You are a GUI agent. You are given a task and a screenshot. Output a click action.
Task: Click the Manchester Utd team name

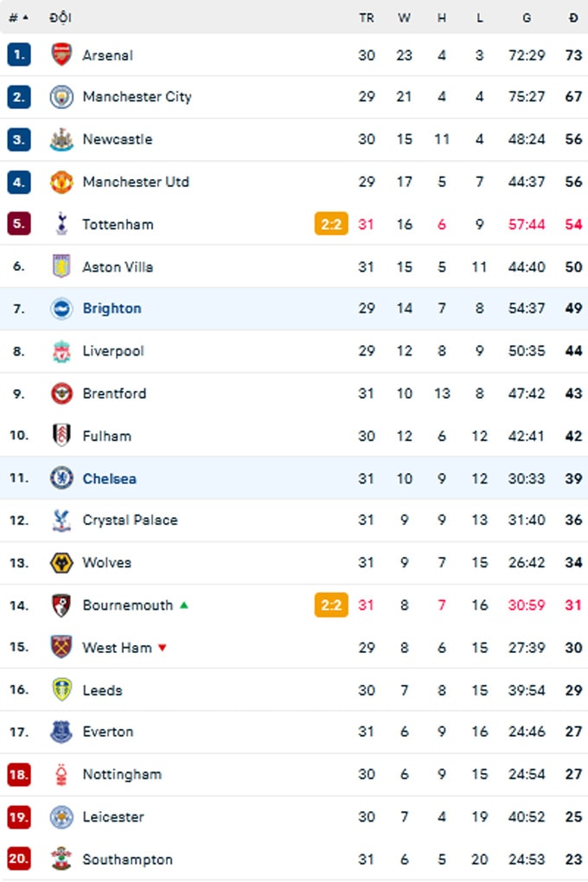click(x=136, y=182)
